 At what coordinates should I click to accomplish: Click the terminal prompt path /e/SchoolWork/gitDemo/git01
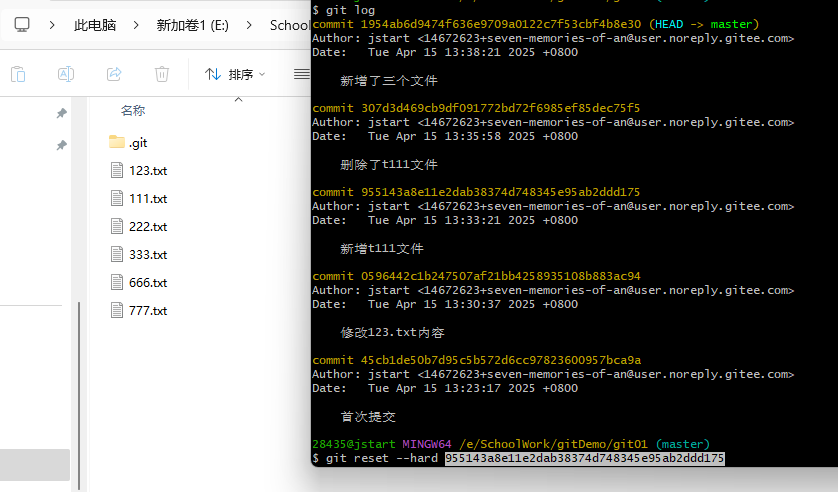click(x=553, y=444)
